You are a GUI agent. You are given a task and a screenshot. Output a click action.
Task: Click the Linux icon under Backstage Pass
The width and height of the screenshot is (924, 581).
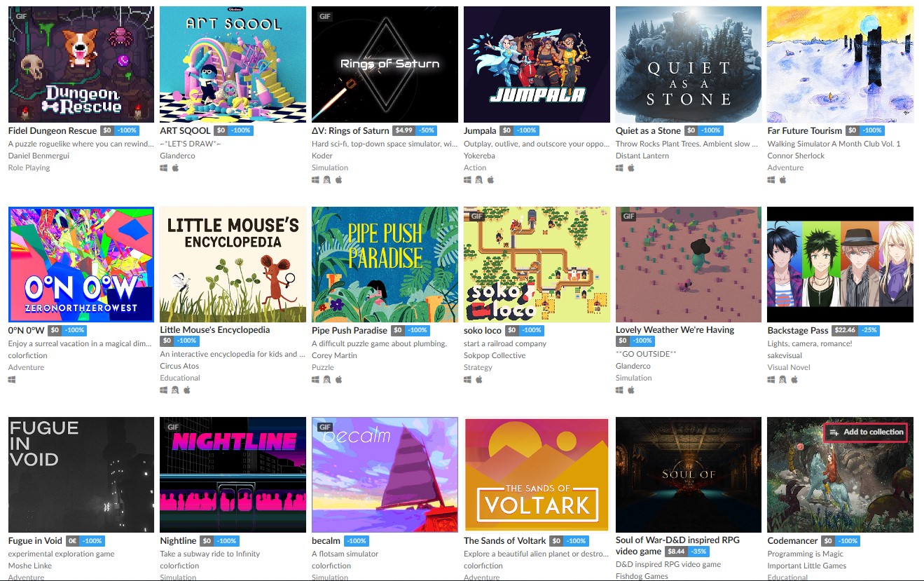point(782,380)
